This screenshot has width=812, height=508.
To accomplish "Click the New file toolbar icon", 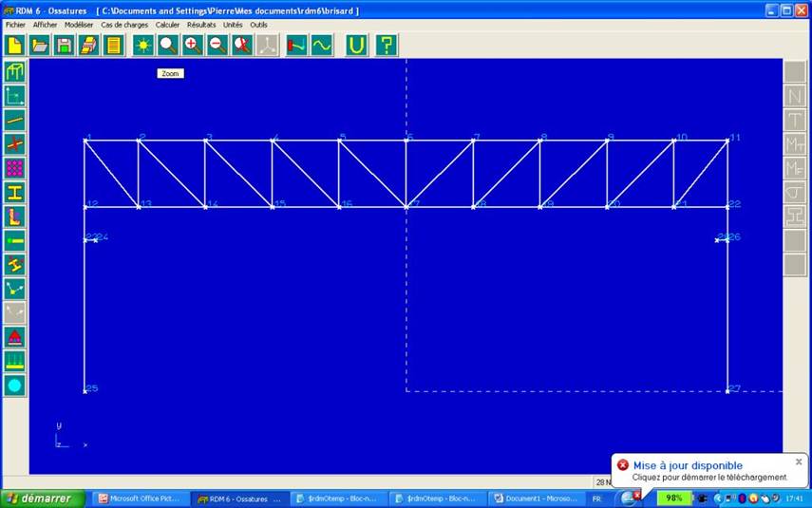I will point(14,45).
